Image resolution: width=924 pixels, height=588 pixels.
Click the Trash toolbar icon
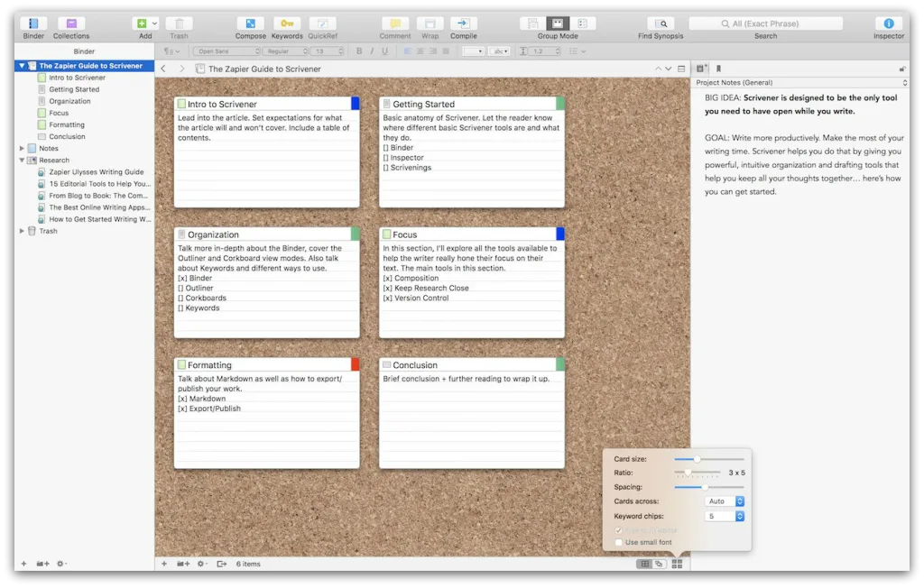(180, 23)
